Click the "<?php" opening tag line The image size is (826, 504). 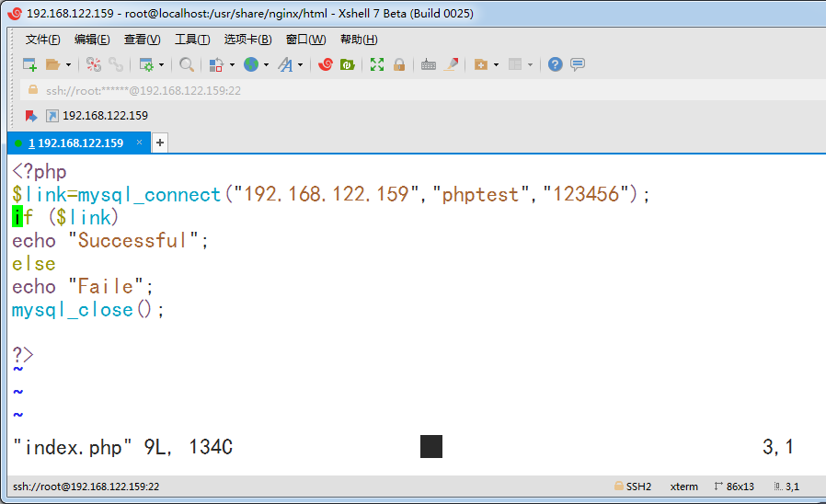[40, 172]
